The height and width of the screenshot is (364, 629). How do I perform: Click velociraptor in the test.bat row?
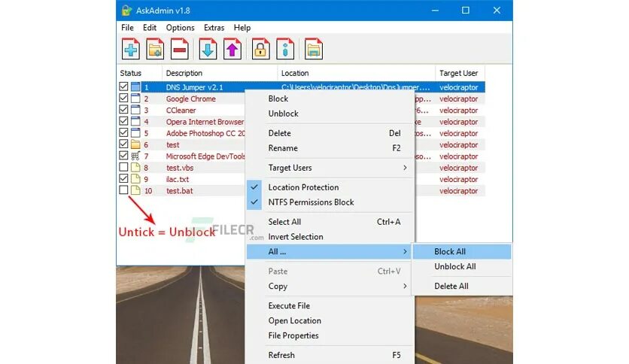(458, 191)
